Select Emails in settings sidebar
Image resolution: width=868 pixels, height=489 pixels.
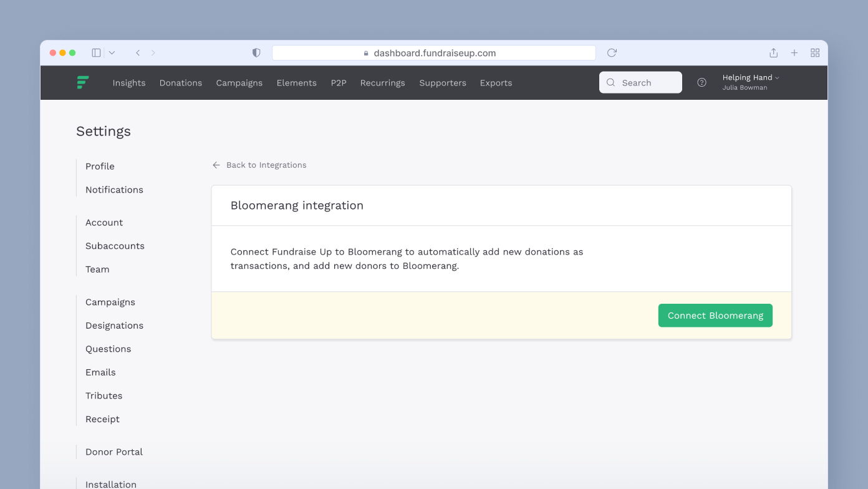[x=100, y=372]
